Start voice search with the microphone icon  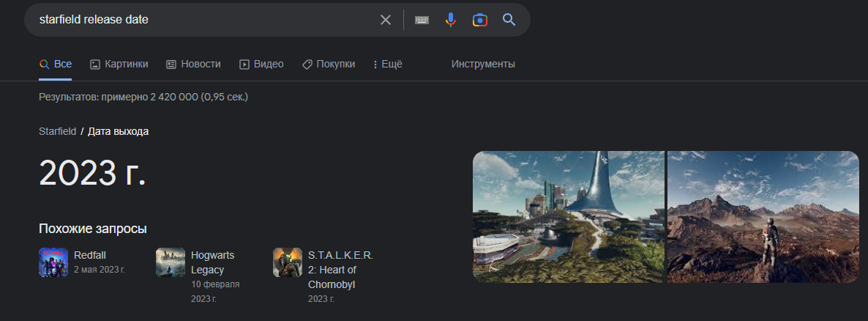[x=451, y=20]
